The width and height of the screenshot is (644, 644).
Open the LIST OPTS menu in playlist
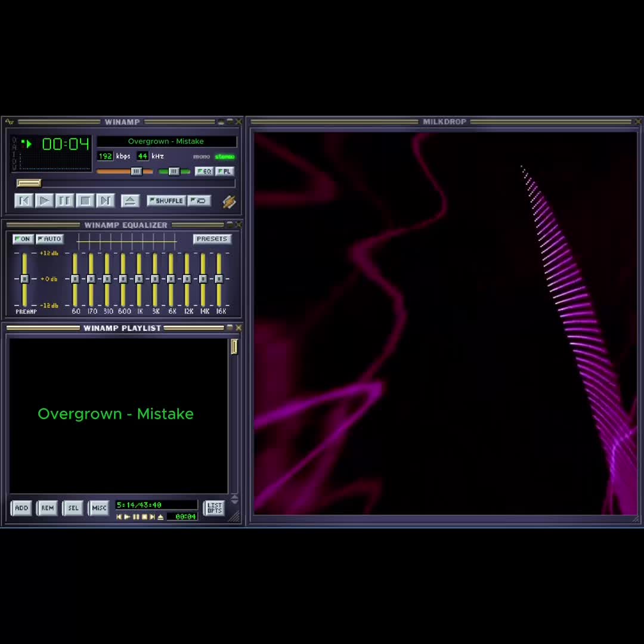[x=214, y=508]
